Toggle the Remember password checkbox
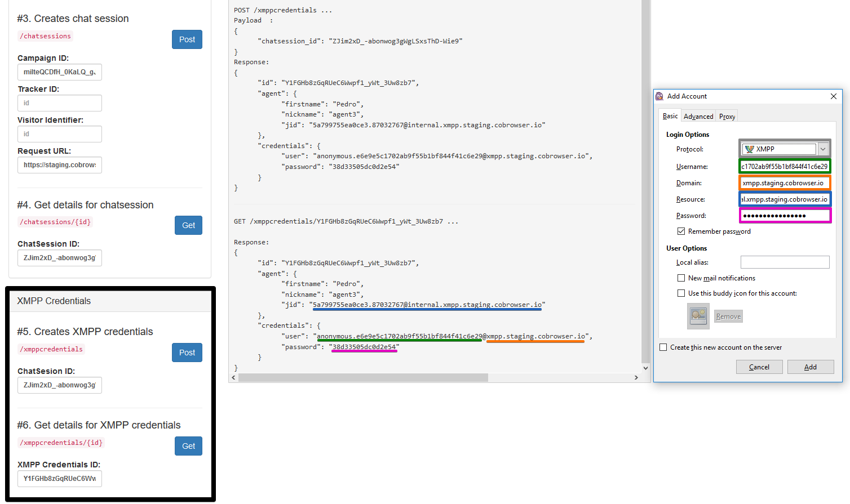Image resolution: width=850 pixels, height=504 pixels. (x=681, y=231)
